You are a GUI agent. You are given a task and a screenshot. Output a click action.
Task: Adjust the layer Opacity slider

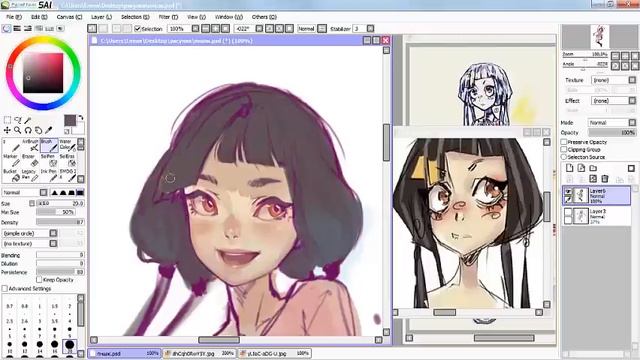[x=612, y=133]
